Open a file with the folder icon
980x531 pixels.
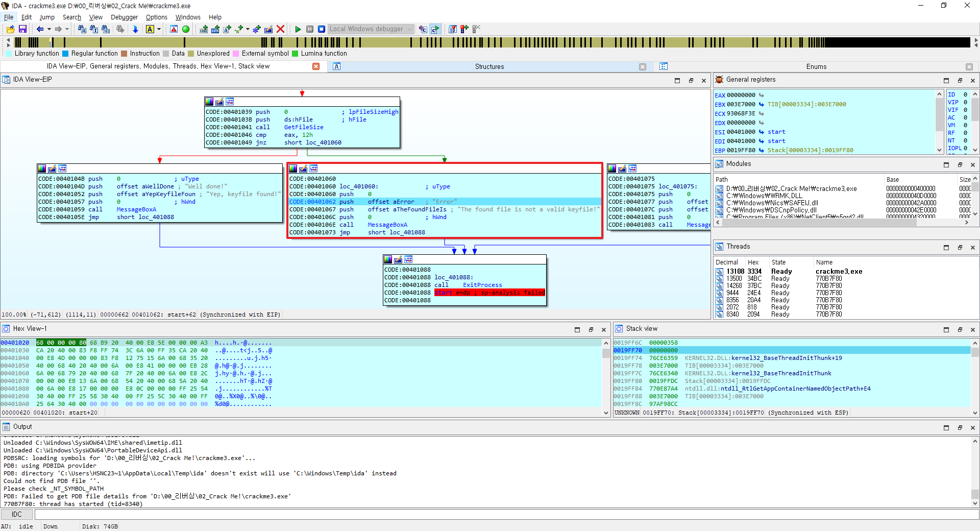tap(10, 29)
